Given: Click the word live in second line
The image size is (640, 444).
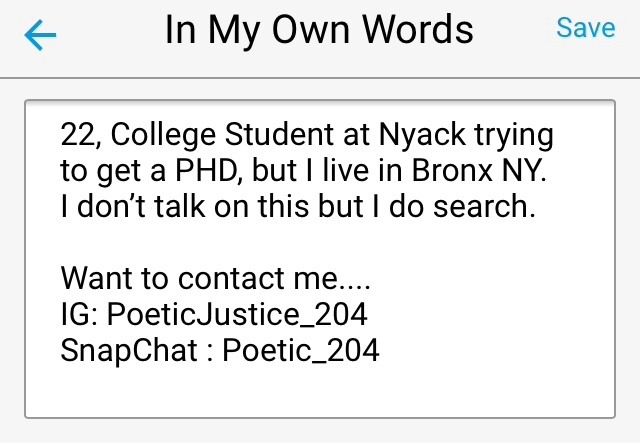Looking at the screenshot, I should point(346,170).
